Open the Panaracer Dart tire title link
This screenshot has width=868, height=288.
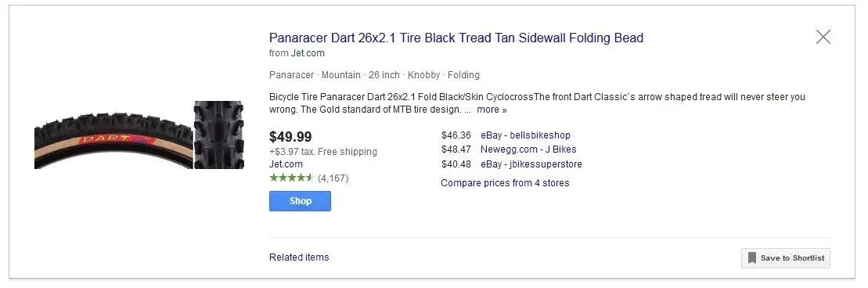click(x=456, y=38)
